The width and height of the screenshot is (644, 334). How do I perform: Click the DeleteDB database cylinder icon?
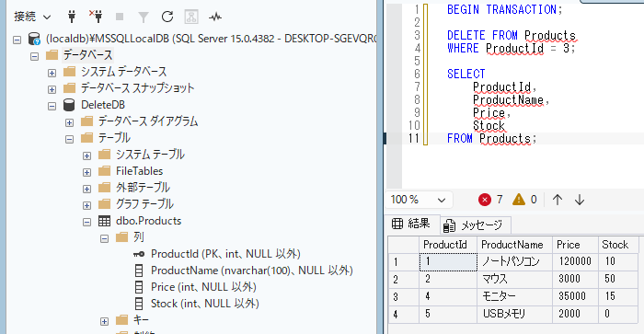click(69, 105)
